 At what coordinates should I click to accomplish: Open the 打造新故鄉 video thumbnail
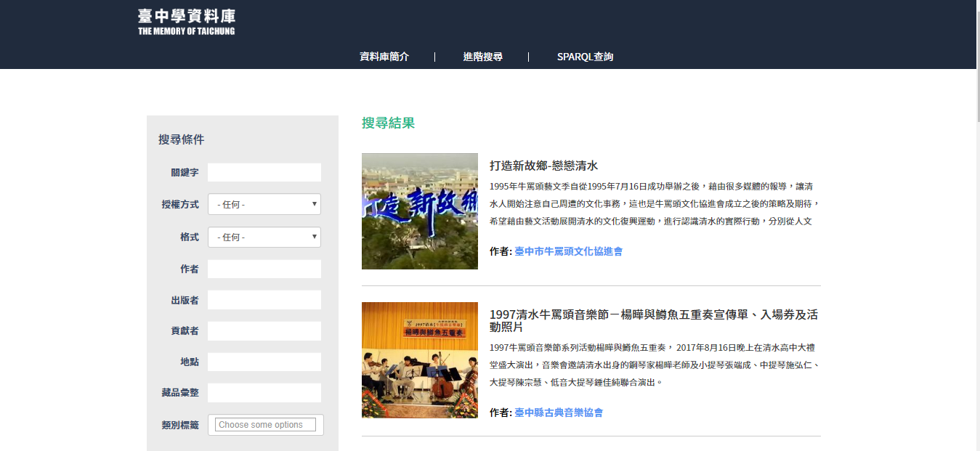coord(420,211)
